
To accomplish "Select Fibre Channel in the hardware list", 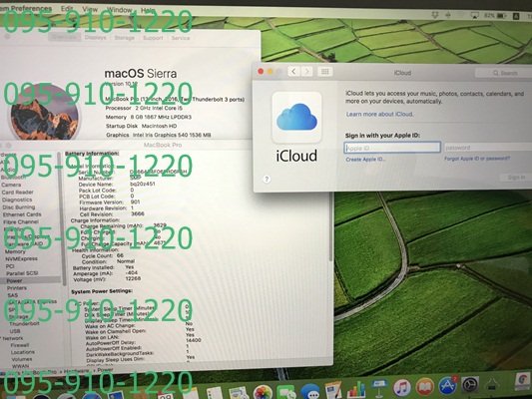I will pyautogui.click(x=21, y=222).
